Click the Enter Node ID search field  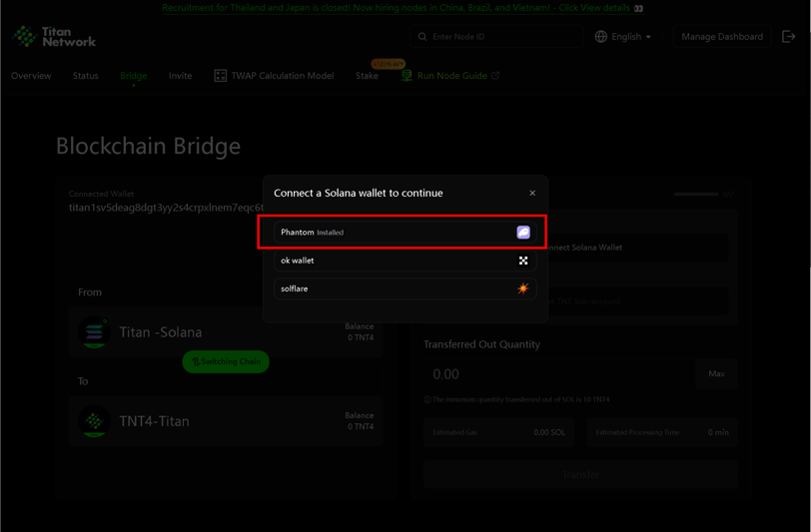click(x=496, y=37)
